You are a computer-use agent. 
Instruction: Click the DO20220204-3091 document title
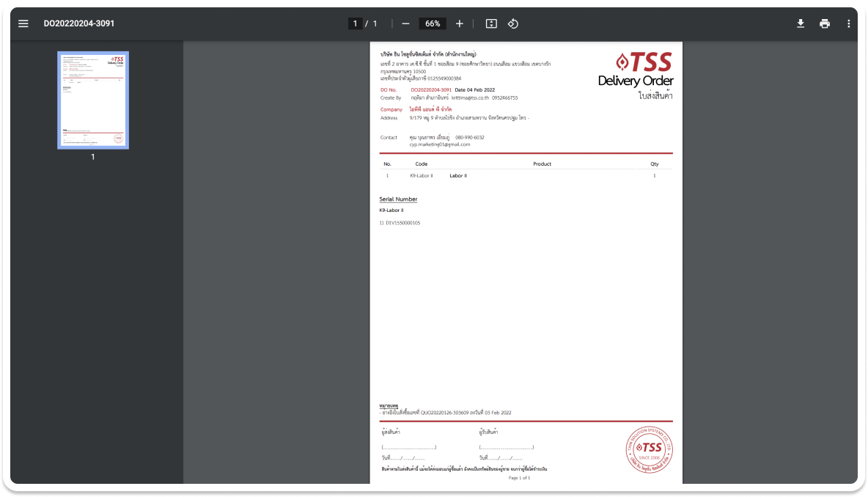[79, 23]
